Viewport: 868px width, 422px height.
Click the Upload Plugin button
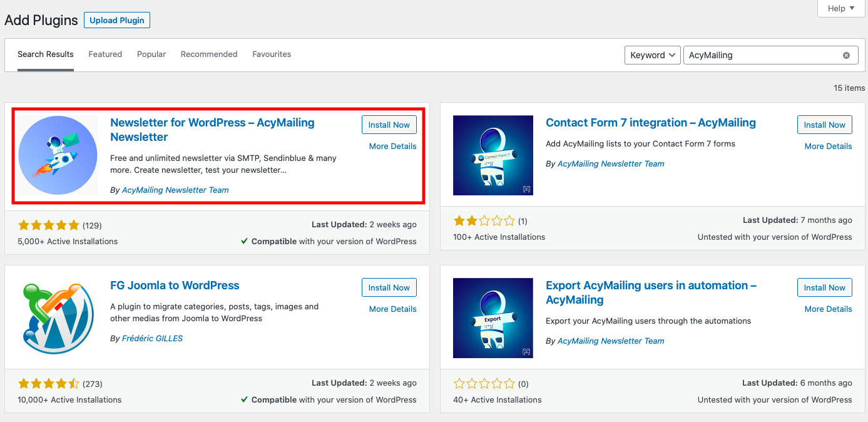pyautogui.click(x=117, y=20)
